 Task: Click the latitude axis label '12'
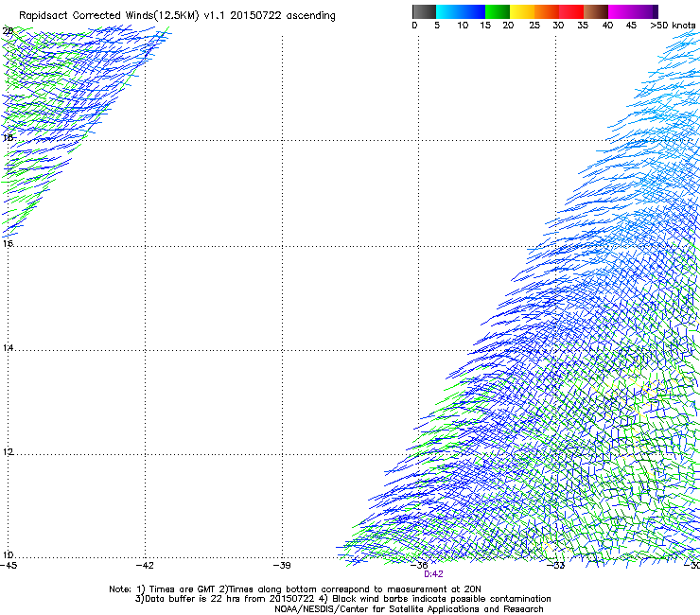pos(8,452)
